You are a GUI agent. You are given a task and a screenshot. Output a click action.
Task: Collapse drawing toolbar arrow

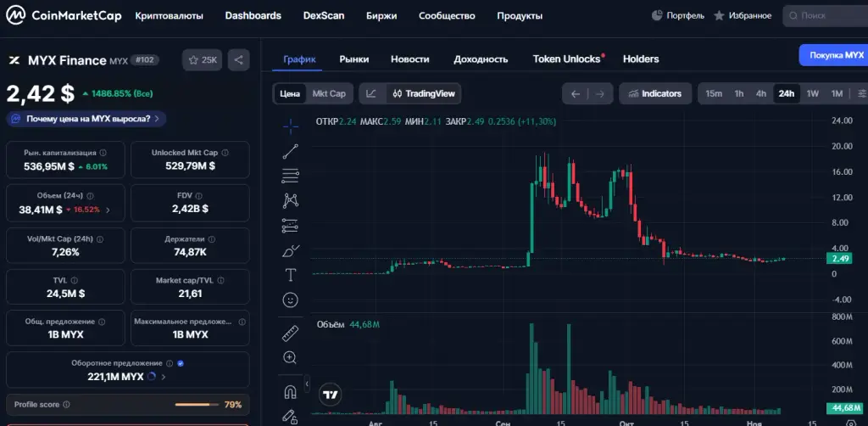click(x=307, y=384)
